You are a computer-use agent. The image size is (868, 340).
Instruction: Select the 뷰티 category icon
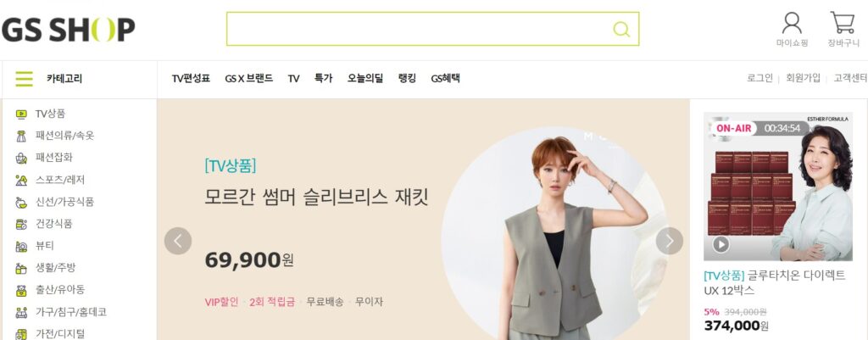point(21,247)
